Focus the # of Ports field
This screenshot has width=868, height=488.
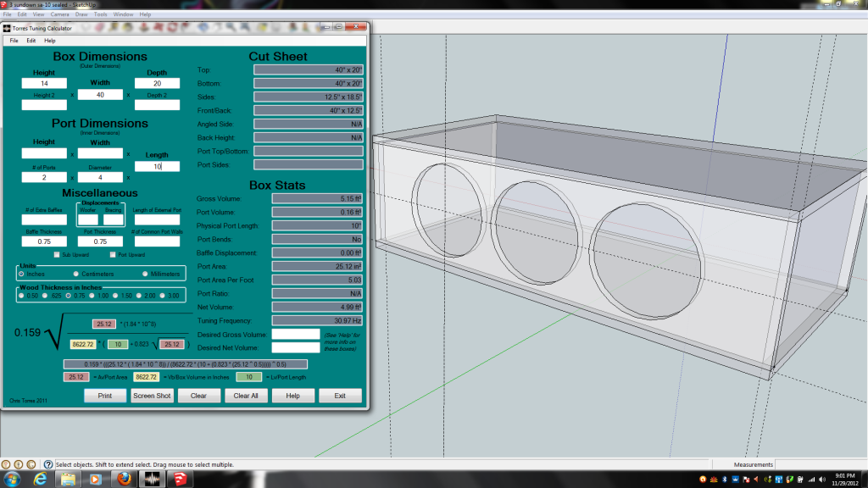click(44, 178)
